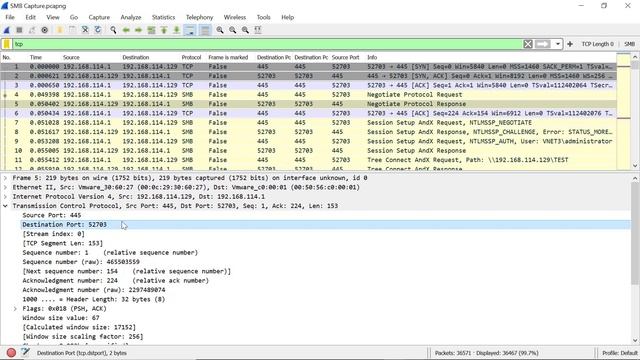
Task: Open the Statistics menu
Action: [x=163, y=17]
